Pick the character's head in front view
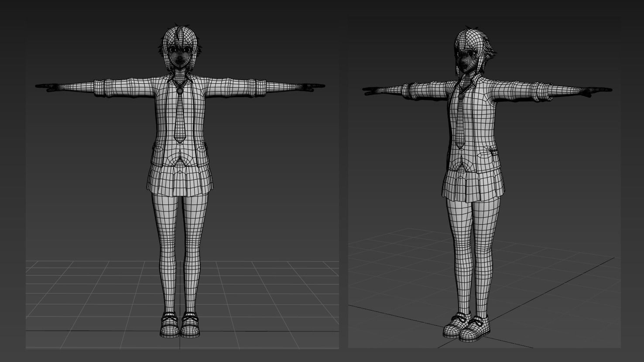Viewport: 644px width, 362px height. pos(179,50)
